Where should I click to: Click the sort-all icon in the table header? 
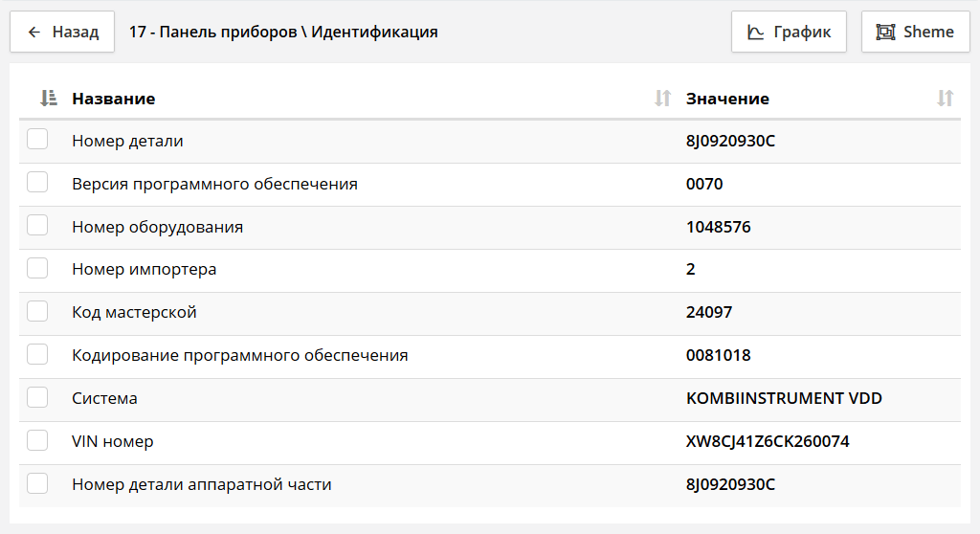(x=49, y=98)
